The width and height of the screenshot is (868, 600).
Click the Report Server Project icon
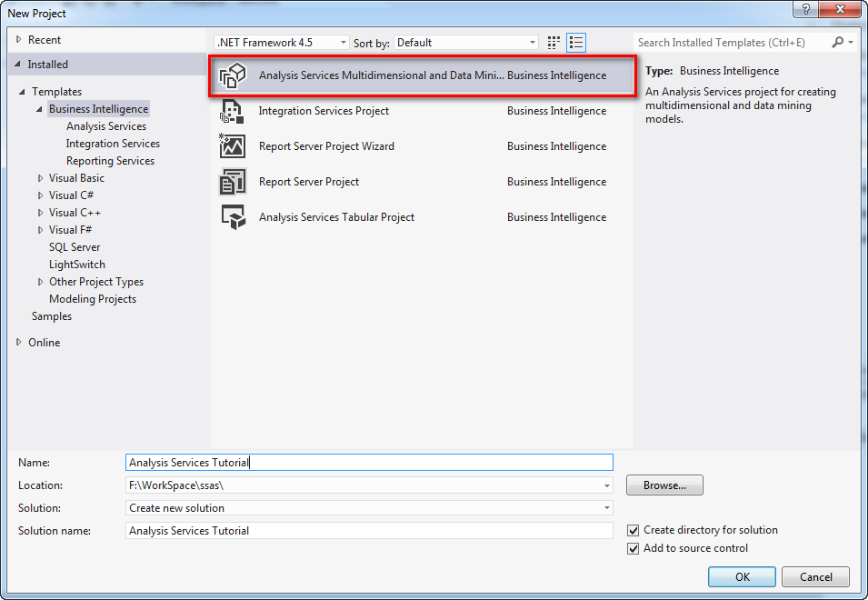pos(232,182)
